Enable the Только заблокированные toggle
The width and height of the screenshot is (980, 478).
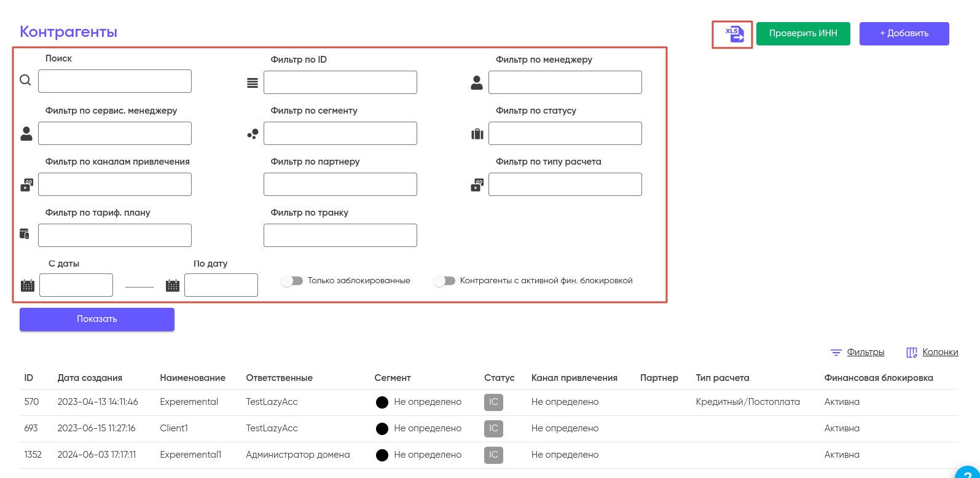click(292, 281)
